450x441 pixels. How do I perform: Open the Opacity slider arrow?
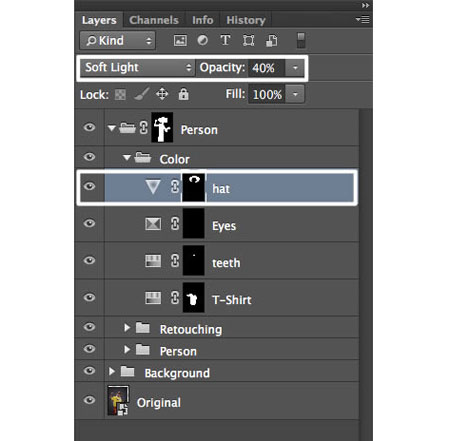pyautogui.click(x=295, y=68)
